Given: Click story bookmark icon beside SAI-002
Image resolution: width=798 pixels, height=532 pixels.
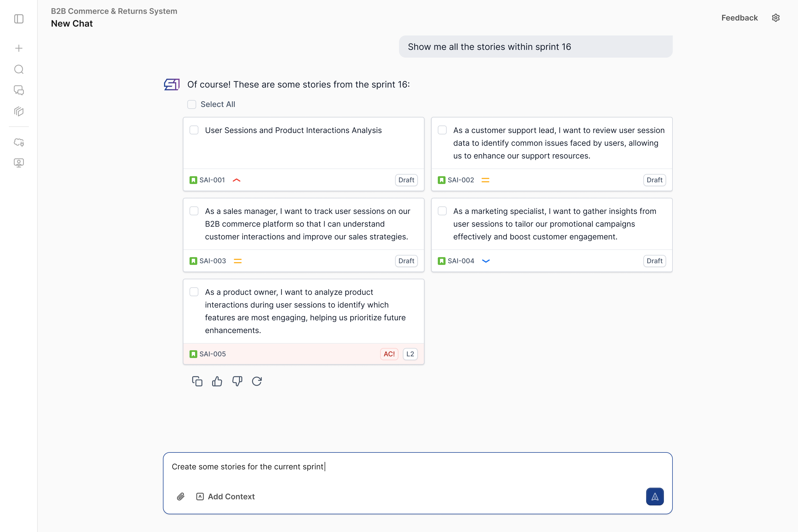Looking at the screenshot, I should click(x=442, y=180).
